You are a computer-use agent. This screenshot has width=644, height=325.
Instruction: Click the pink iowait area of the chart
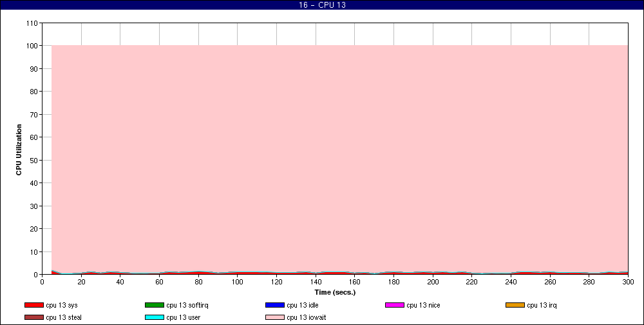click(x=339, y=159)
